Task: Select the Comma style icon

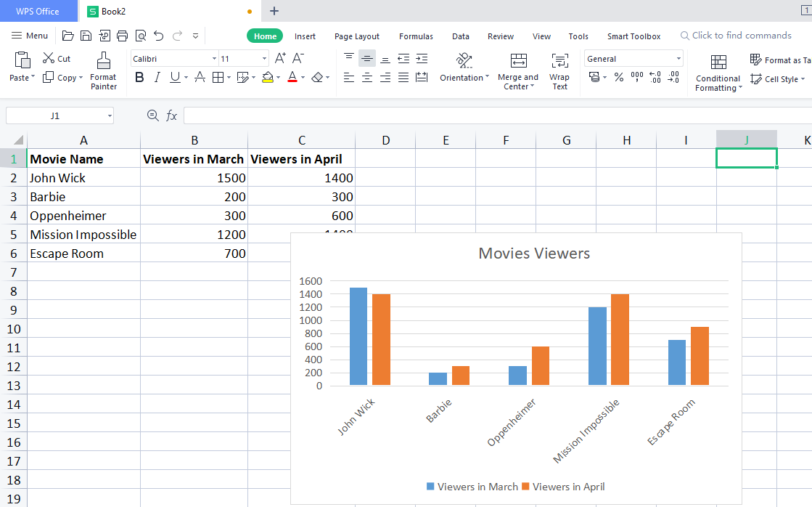Action: tap(636, 77)
